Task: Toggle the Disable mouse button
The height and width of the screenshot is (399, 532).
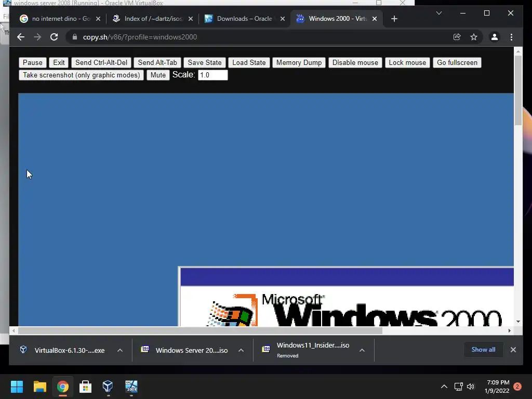Action: 355,62
